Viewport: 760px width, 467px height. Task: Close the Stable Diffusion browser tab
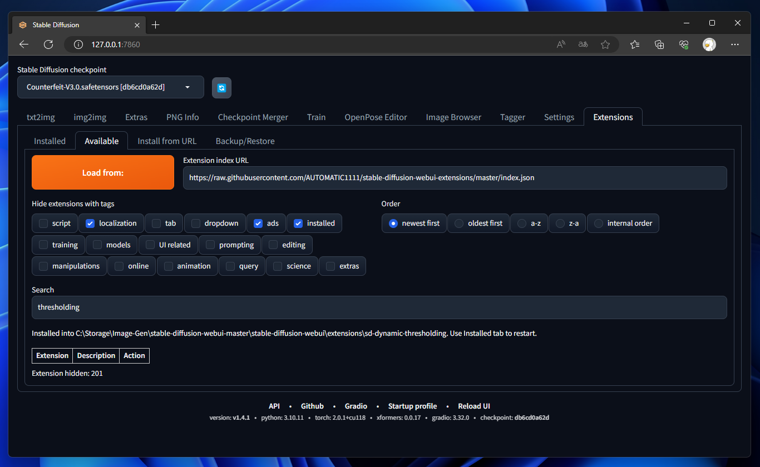click(137, 25)
